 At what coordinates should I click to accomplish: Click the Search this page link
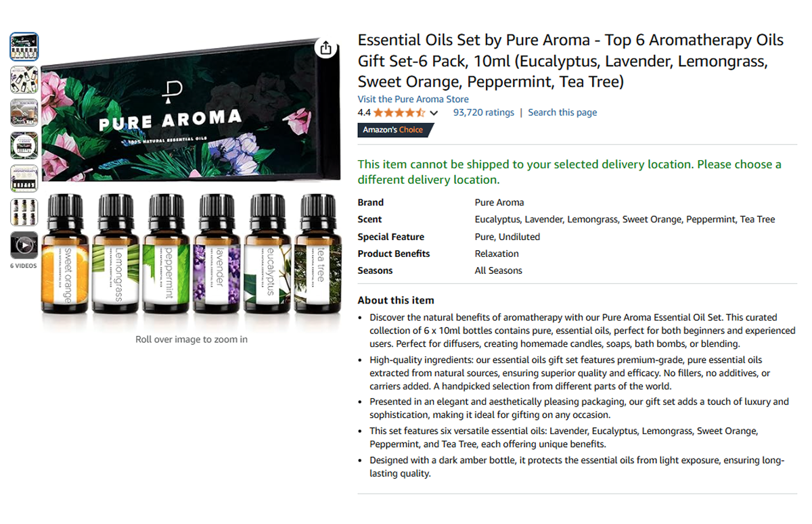[562, 113]
